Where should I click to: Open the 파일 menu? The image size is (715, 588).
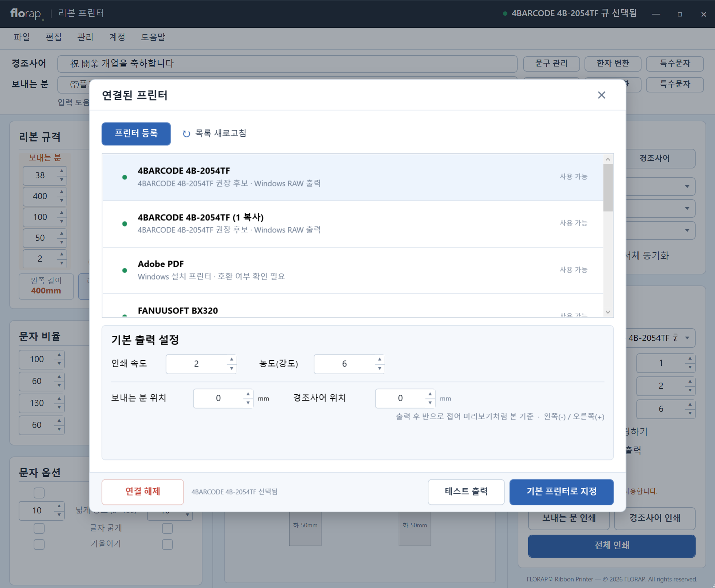22,37
